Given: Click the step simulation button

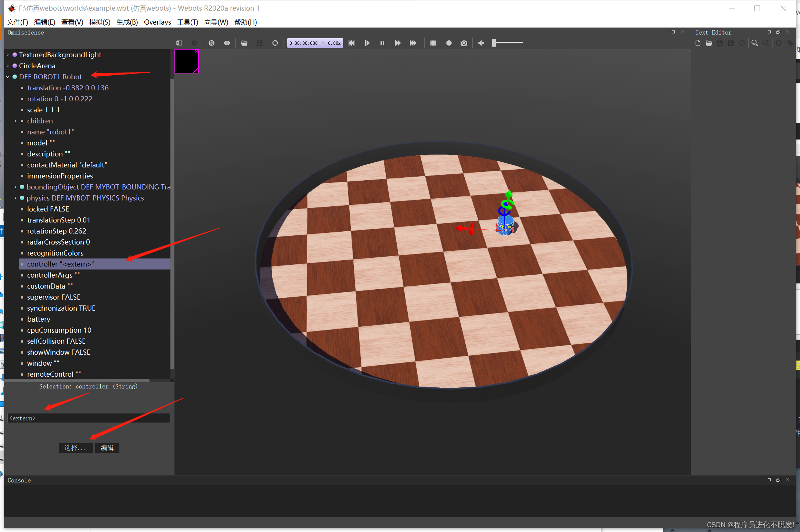Looking at the screenshot, I should (367, 43).
